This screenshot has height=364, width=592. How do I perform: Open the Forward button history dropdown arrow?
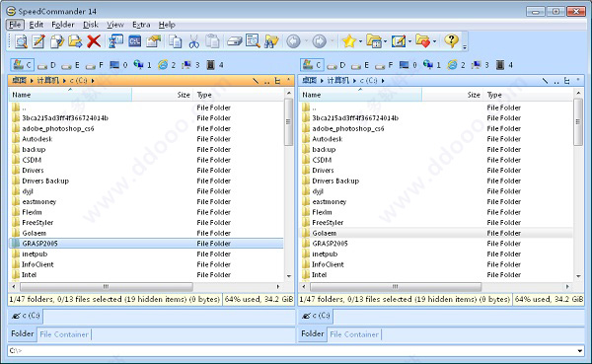tap(332, 41)
